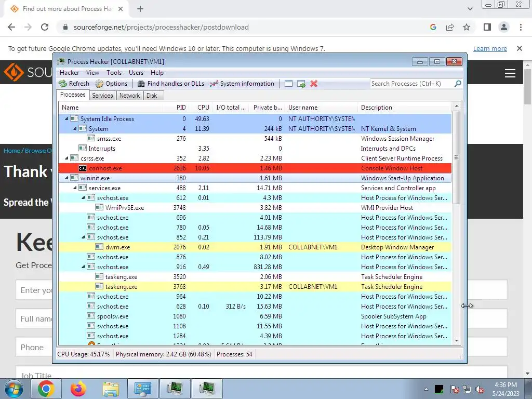532x399 pixels.
Task: Open the Tools menu
Action: 114,73
